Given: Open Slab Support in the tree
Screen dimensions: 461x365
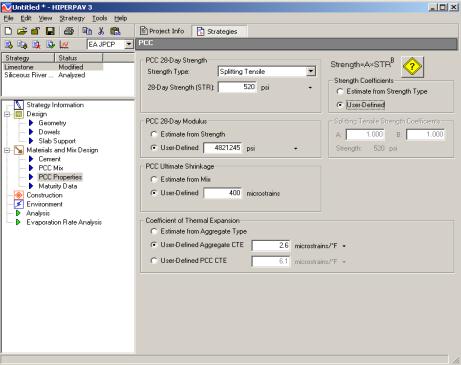Looking at the screenshot, I should [x=57, y=141].
